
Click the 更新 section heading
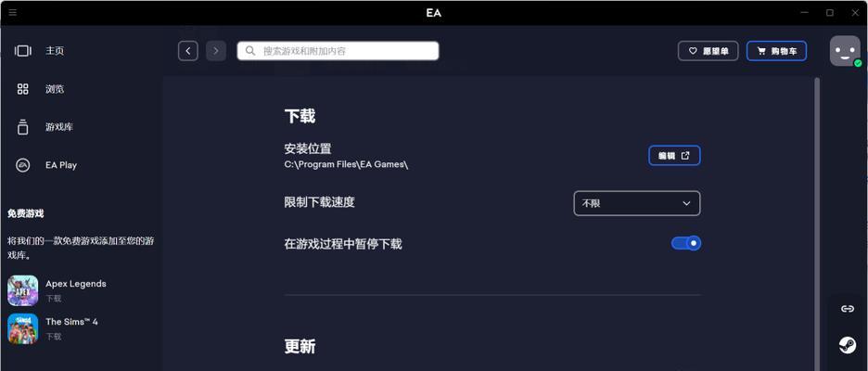[x=300, y=347]
